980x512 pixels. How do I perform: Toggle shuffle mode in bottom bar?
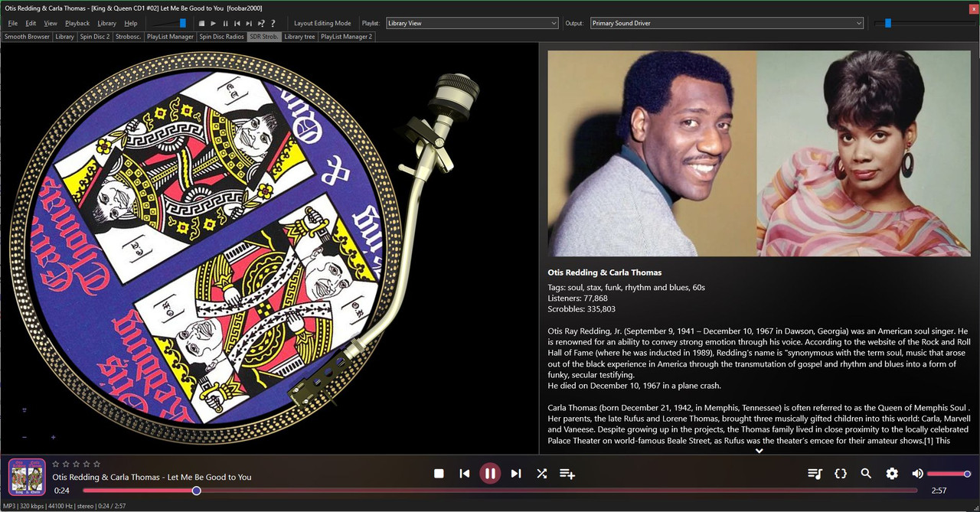pyautogui.click(x=541, y=474)
